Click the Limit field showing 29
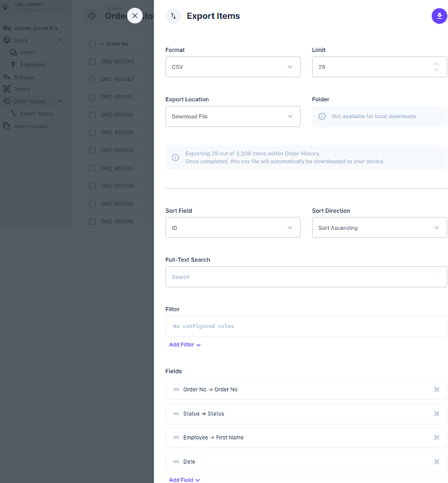Image resolution: width=448 pixels, height=483 pixels. click(379, 67)
